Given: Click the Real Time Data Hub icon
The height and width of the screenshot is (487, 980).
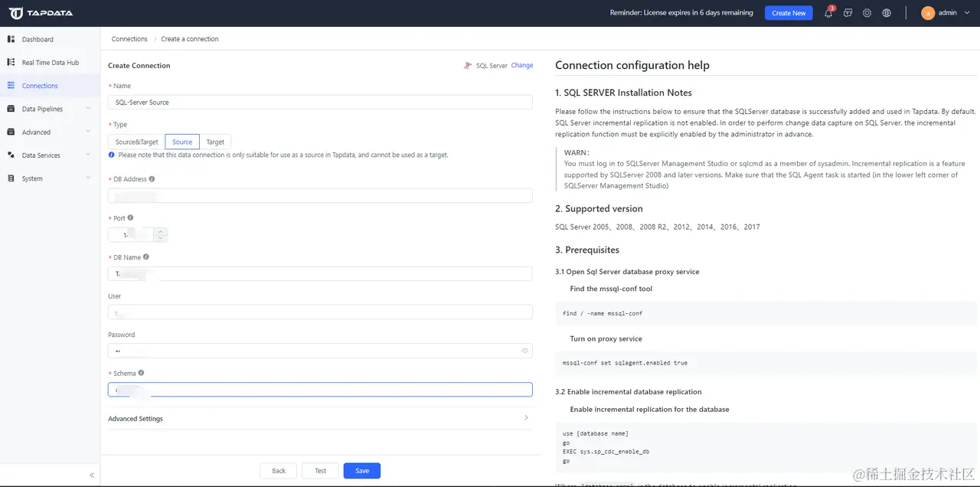Looking at the screenshot, I should pyautogui.click(x=11, y=62).
